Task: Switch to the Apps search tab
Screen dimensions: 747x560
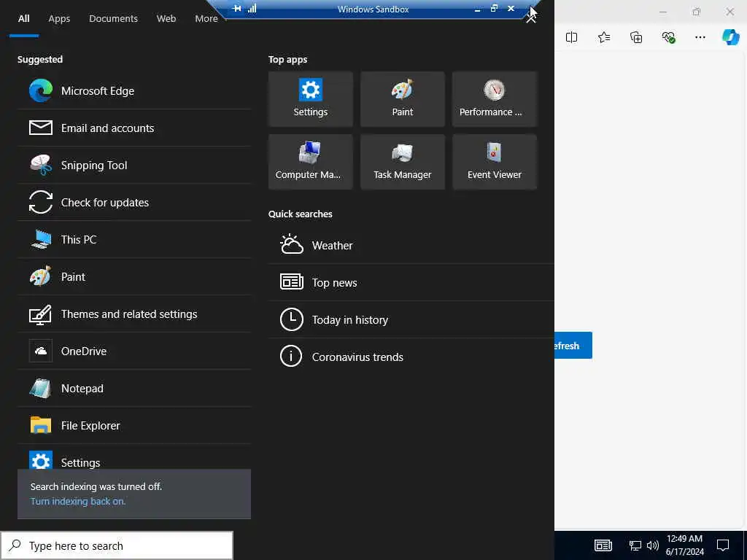Action: (x=59, y=18)
